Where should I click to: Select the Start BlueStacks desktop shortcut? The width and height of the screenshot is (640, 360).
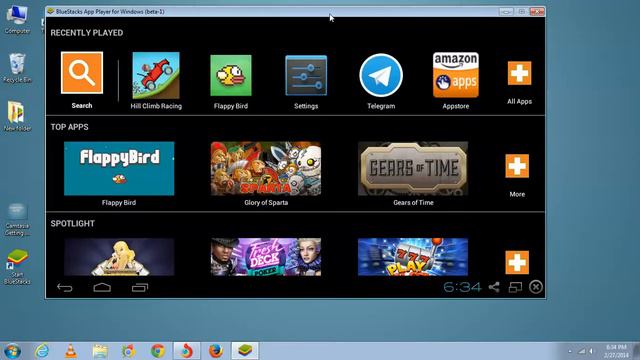(17, 267)
